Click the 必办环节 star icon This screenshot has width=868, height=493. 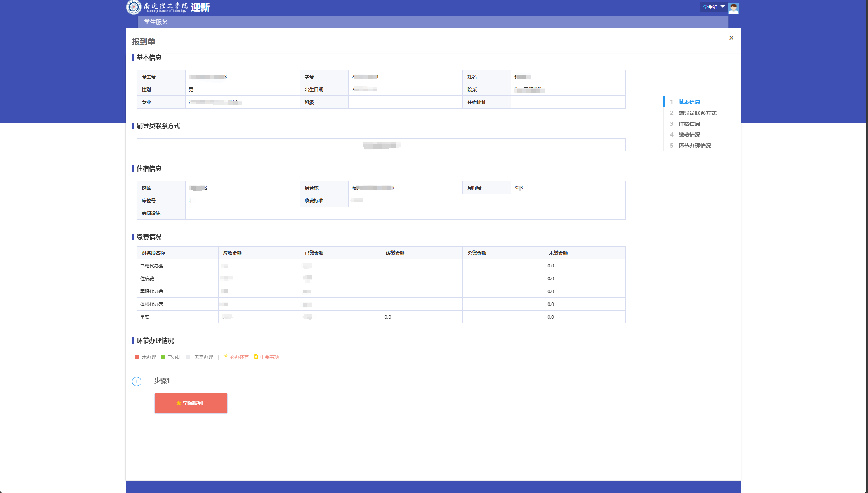coord(226,356)
